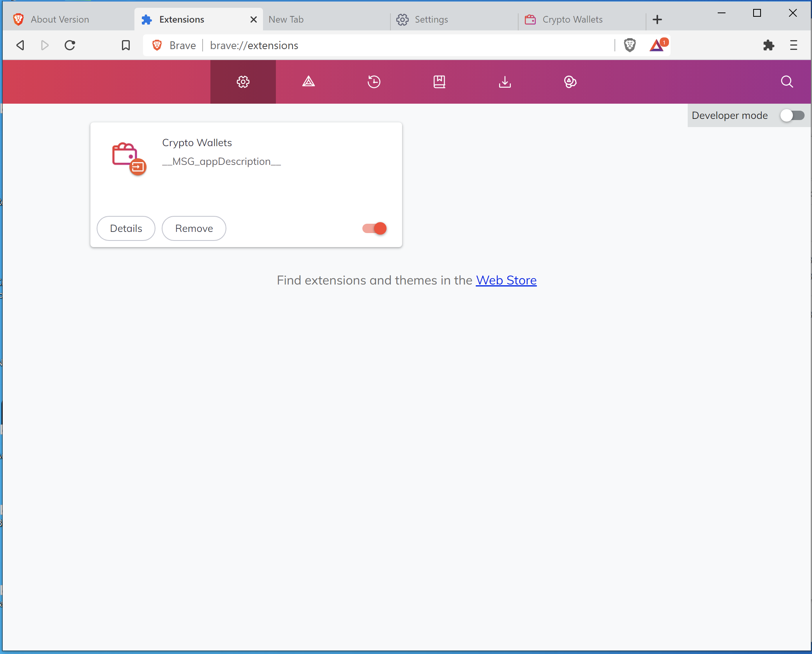
Task: Open the Bookmarks book icon
Action: click(x=439, y=82)
